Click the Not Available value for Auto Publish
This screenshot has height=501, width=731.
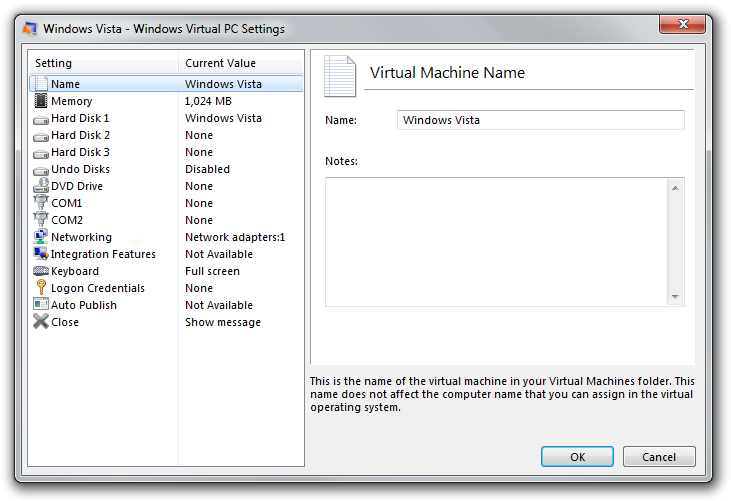(219, 305)
